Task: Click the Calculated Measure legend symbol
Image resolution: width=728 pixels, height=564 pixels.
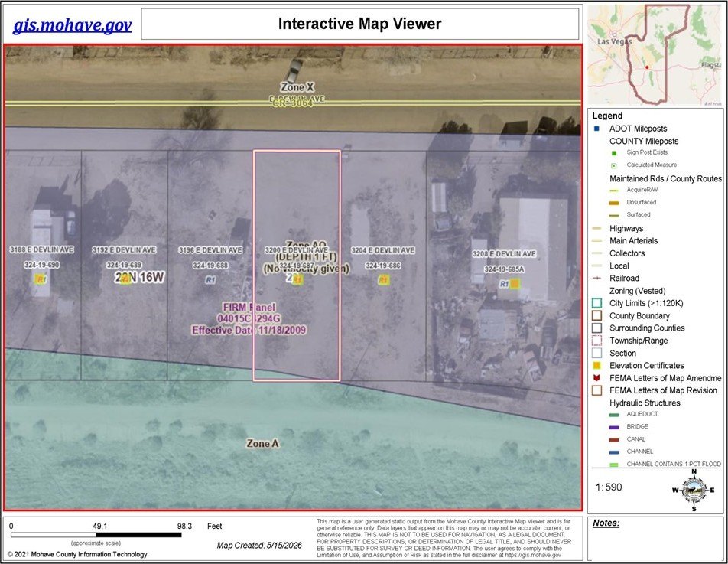Action: [x=614, y=165]
